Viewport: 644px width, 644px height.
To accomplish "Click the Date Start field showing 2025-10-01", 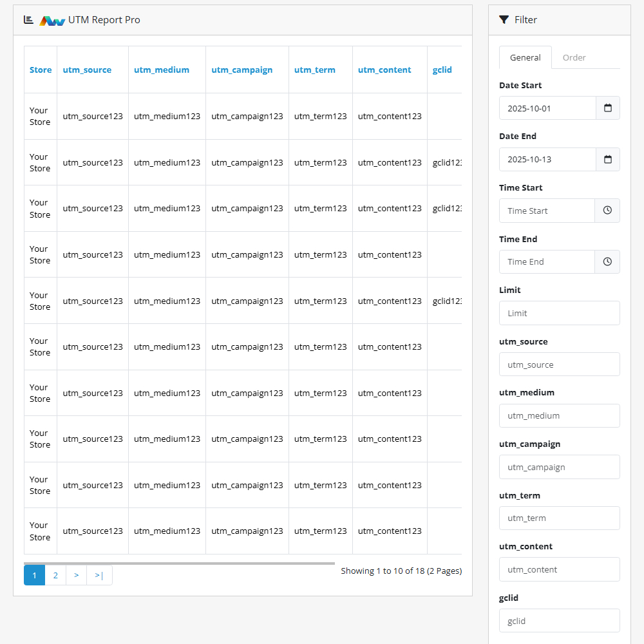I will [x=547, y=108].
